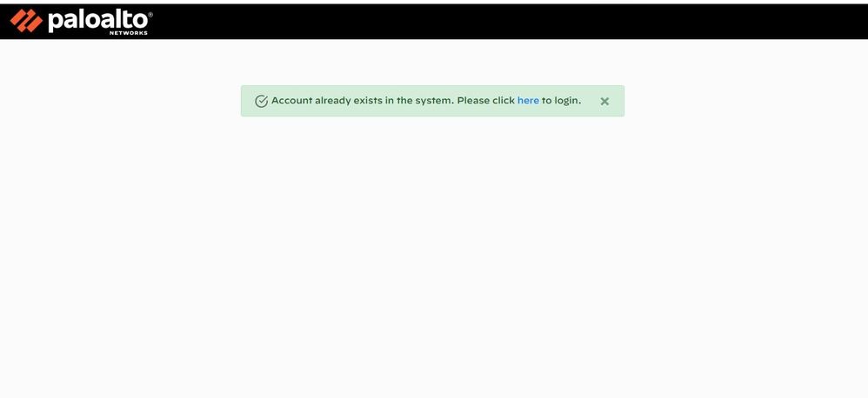Dismiss the alert with the X icon
868x398 pixels.
pos(604,101)
